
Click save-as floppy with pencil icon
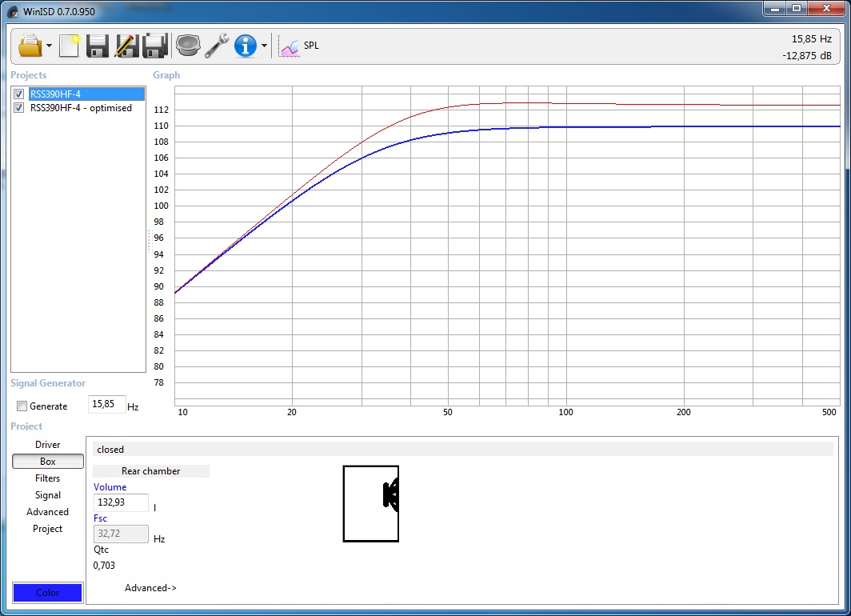point(126,46)
